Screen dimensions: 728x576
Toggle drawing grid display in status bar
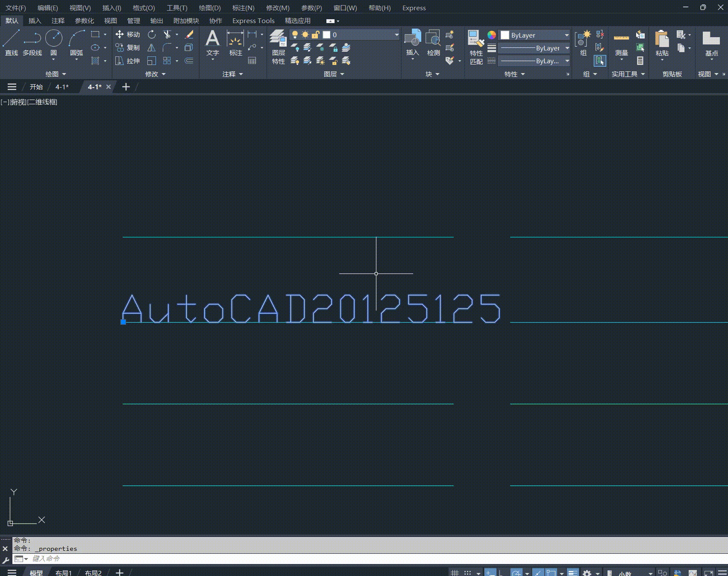pyautogui.click(x=455, y=573)
